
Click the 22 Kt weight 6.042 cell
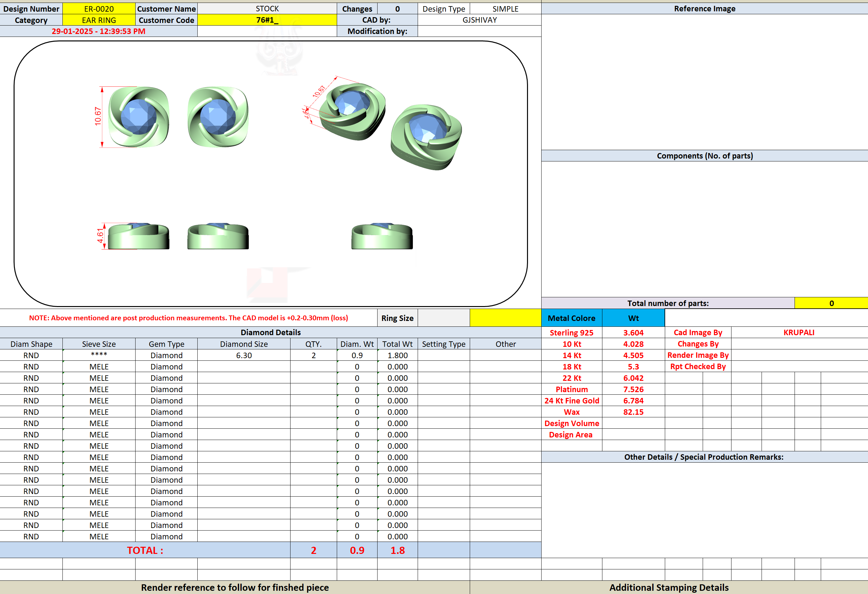click(x=633, y=378)
